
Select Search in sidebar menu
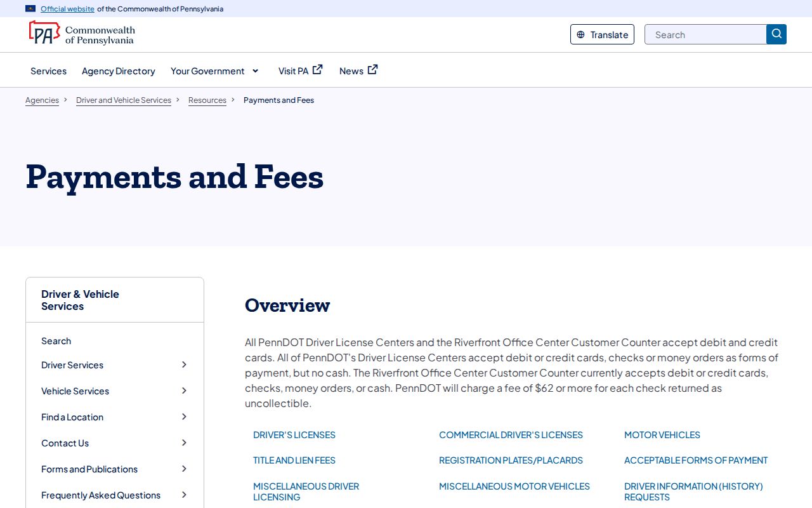pos(56,341)
